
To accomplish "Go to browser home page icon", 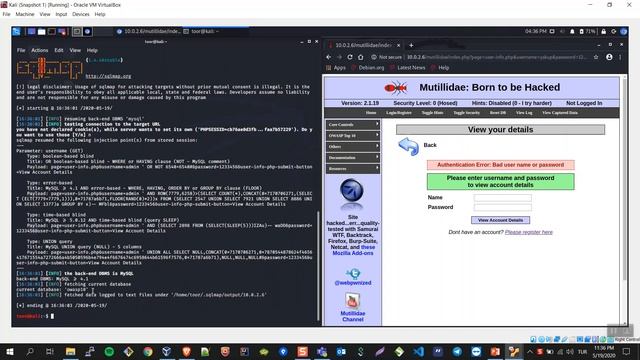I will (x=360, y=57).
